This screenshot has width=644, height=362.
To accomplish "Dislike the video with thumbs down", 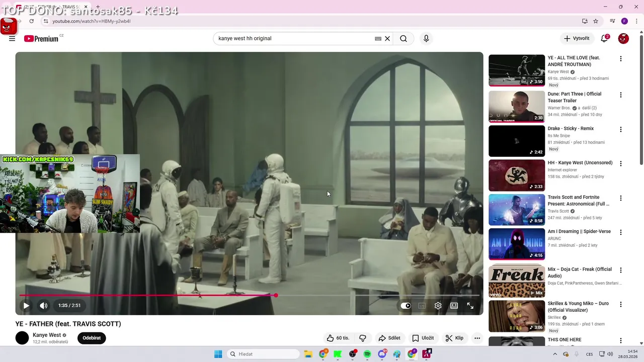I will point(362,338).
